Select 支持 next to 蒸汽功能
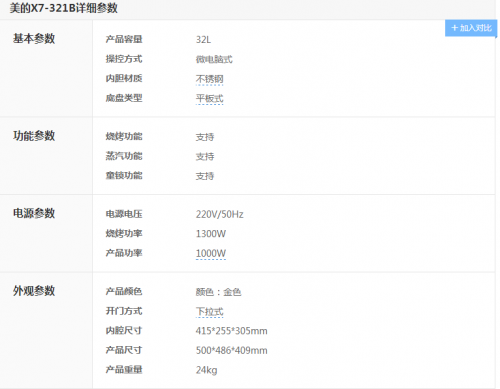500x389 pixels. [x=205, y=156]
